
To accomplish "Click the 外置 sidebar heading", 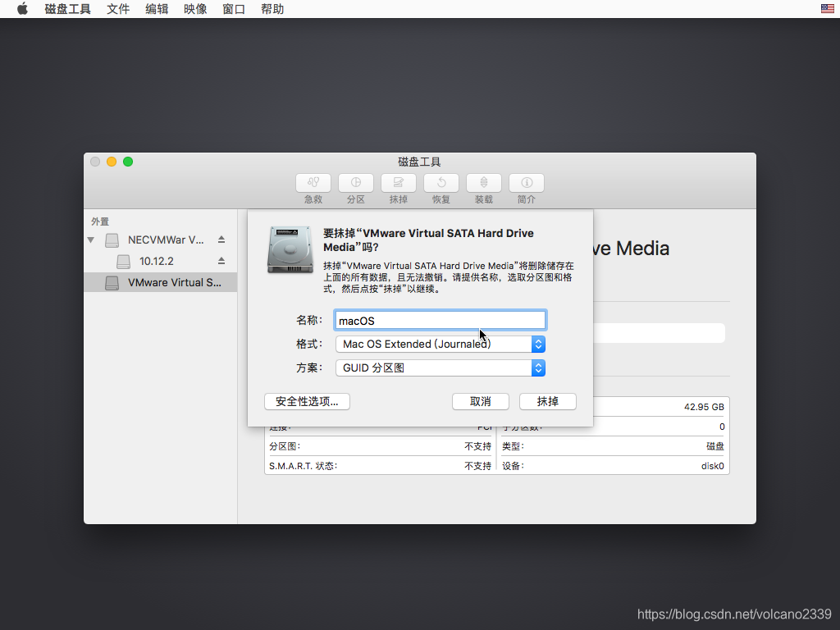I will pyautogui.click(x=100, y=221).
